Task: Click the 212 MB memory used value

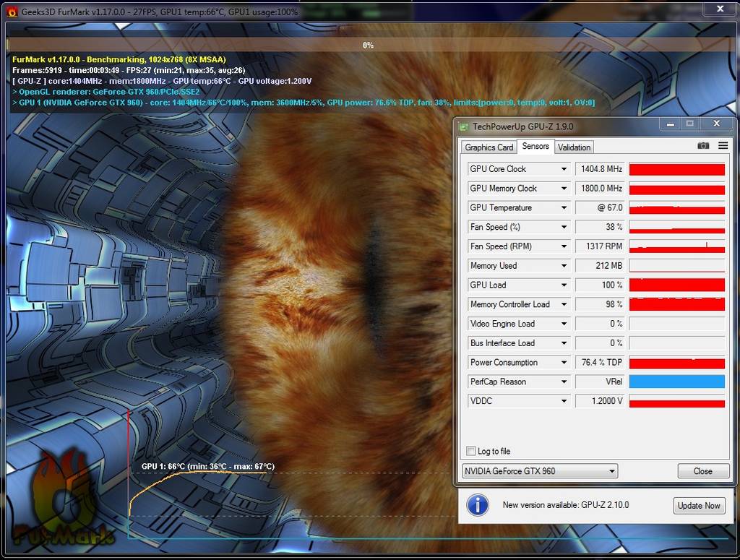Action: 600,266
